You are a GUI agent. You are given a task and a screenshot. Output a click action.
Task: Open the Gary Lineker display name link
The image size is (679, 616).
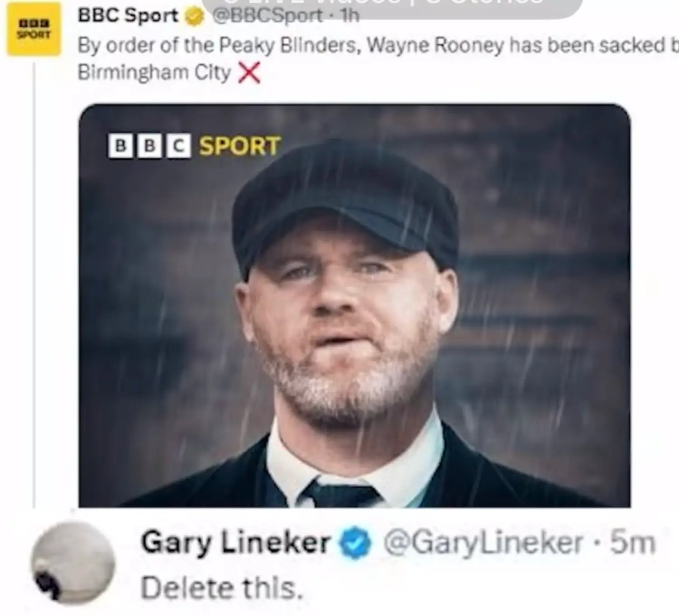point(235,543)
